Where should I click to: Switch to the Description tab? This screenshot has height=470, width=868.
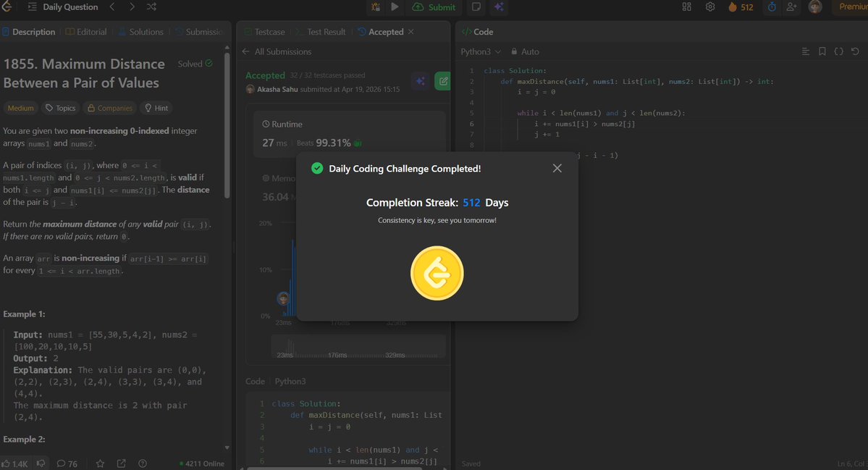coord(29,32)
